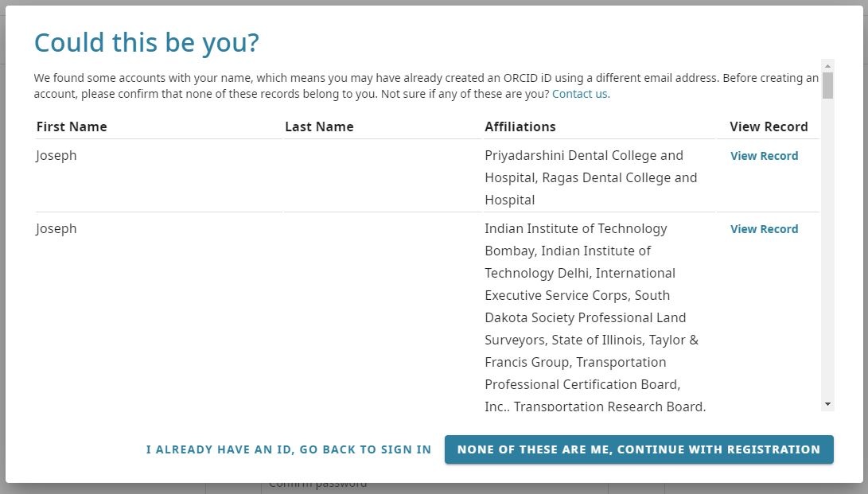Image resolution: width=868 pixels, height=494 pixels.
Task: Click the Affiliations column header
Action: (520, 126)
